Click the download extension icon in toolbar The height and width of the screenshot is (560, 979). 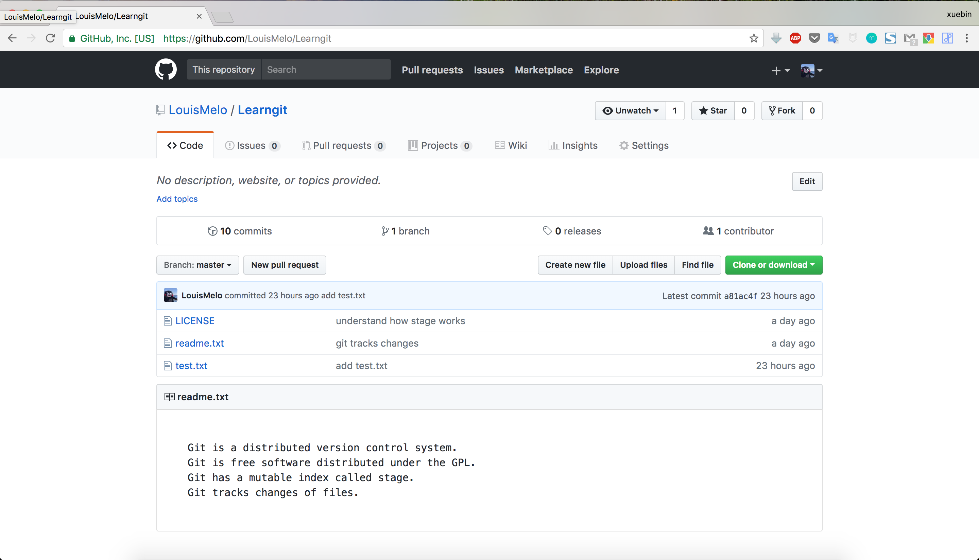776,38
